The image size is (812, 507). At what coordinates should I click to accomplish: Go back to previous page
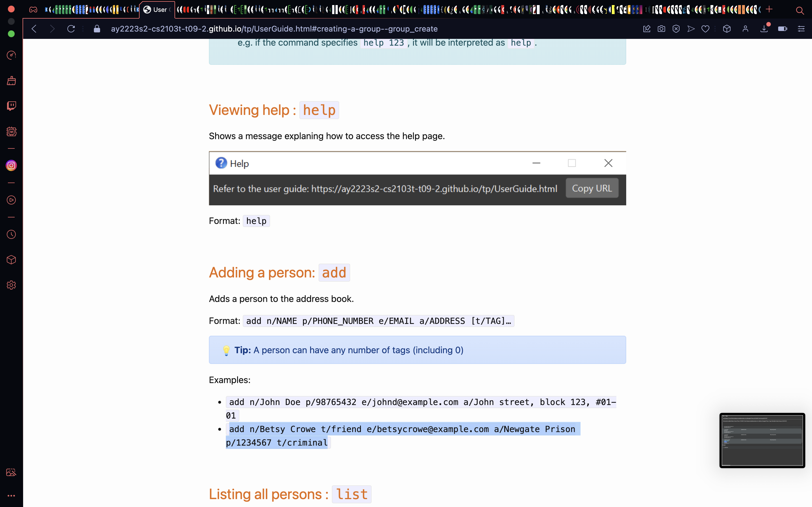(34, 29)
